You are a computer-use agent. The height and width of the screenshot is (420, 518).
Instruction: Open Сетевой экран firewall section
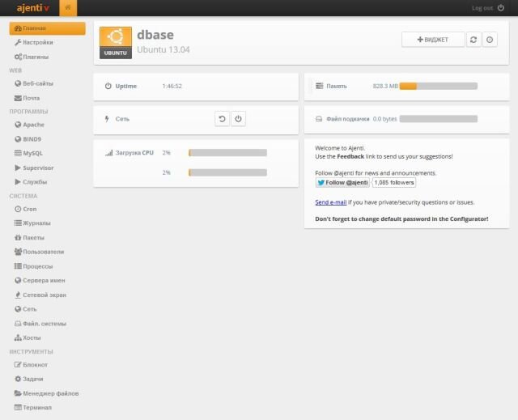(40, 295)
